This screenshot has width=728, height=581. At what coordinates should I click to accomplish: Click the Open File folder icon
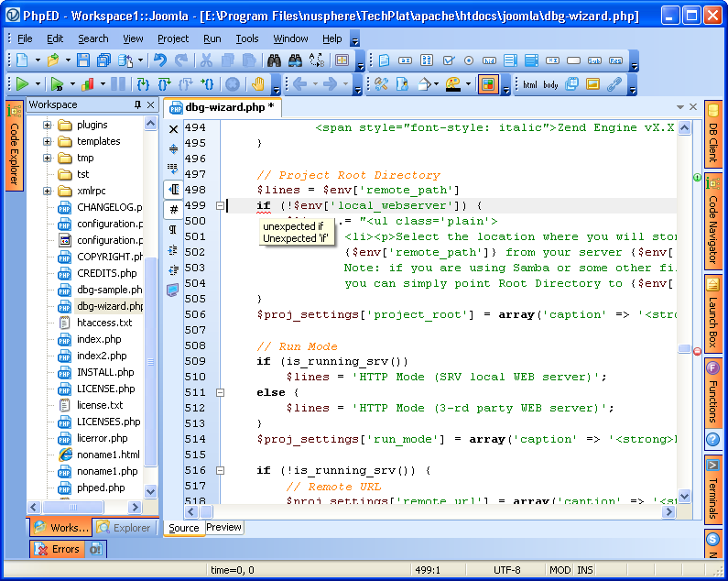tap(53, 60)
